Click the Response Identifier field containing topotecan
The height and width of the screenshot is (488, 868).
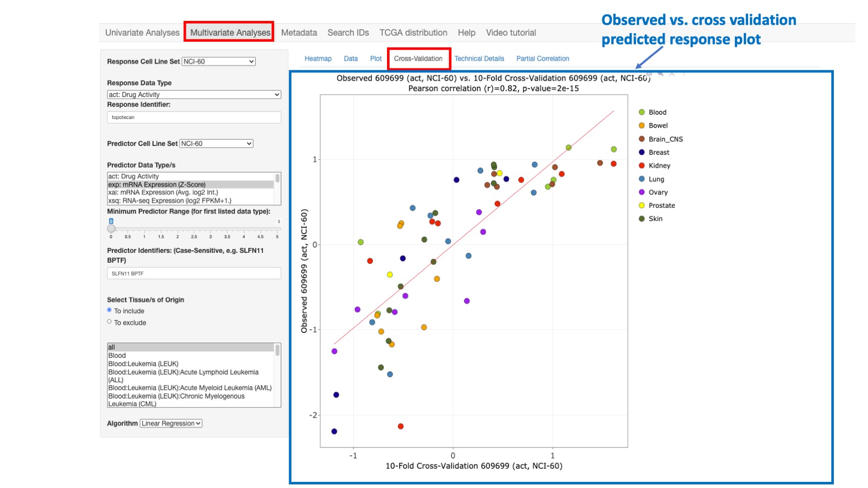click(194, 117)
